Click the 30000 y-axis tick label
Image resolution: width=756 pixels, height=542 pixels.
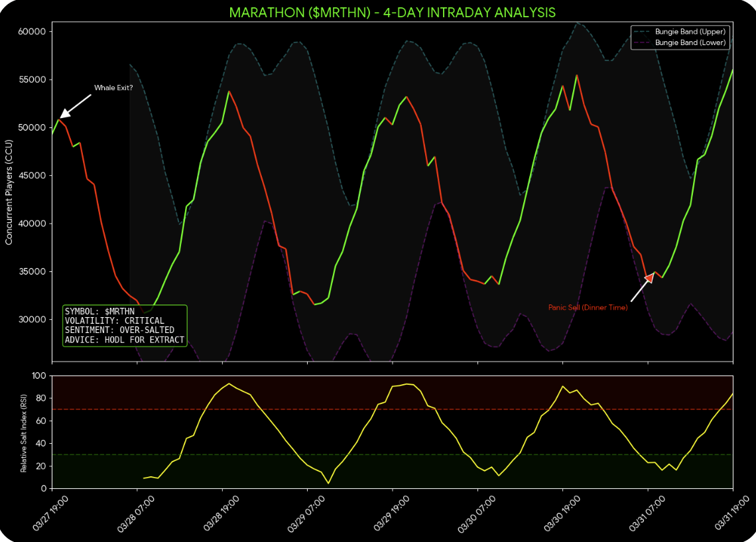(32, 320)
